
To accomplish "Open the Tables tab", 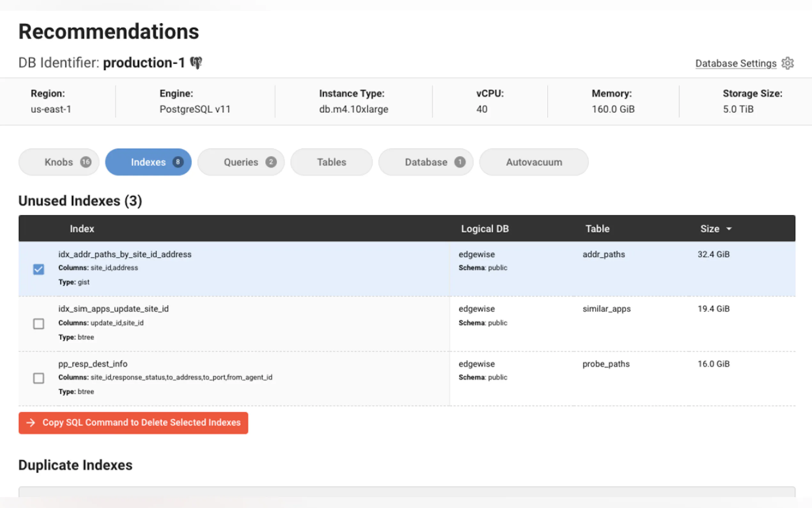I will point(331,162).
